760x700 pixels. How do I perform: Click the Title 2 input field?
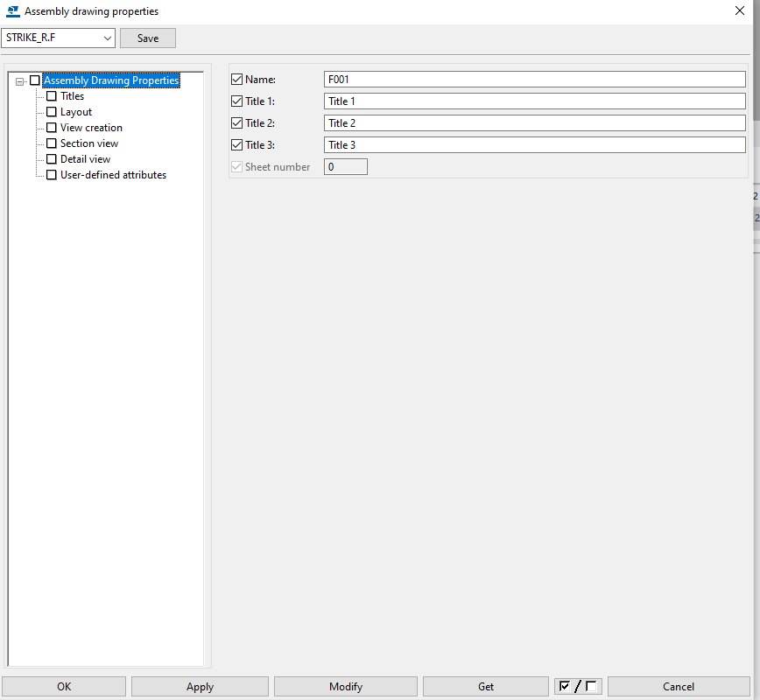pyautogui.click(x=535, y=123)
